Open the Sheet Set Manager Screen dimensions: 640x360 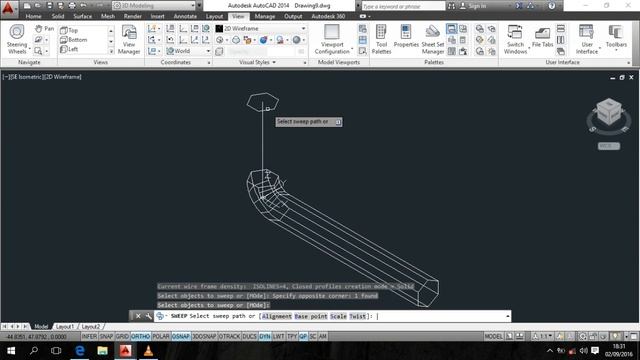coord(433,39)
